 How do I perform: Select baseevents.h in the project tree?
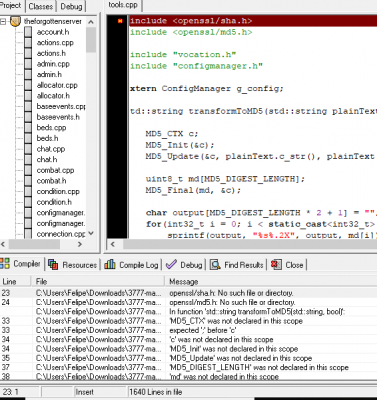pos(58,117)
